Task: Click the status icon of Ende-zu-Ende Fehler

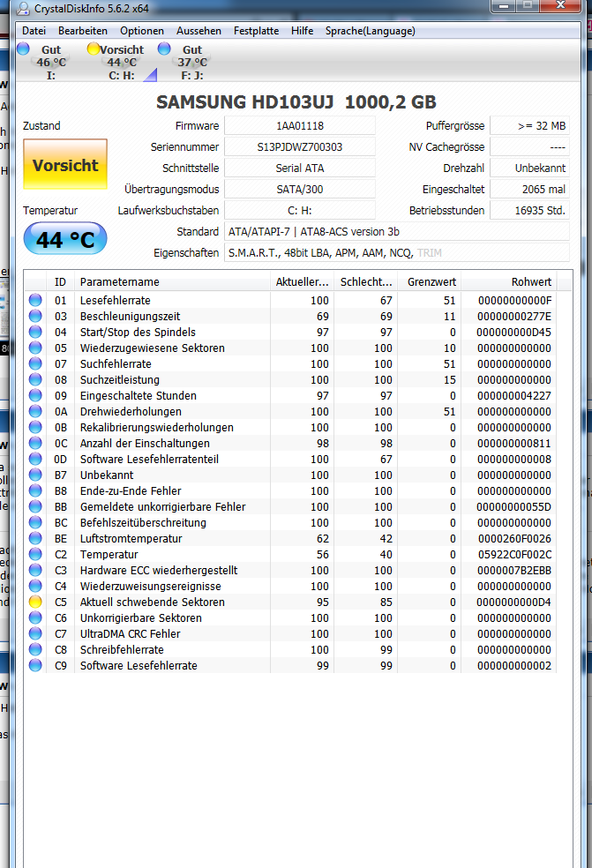Action: 35,490
